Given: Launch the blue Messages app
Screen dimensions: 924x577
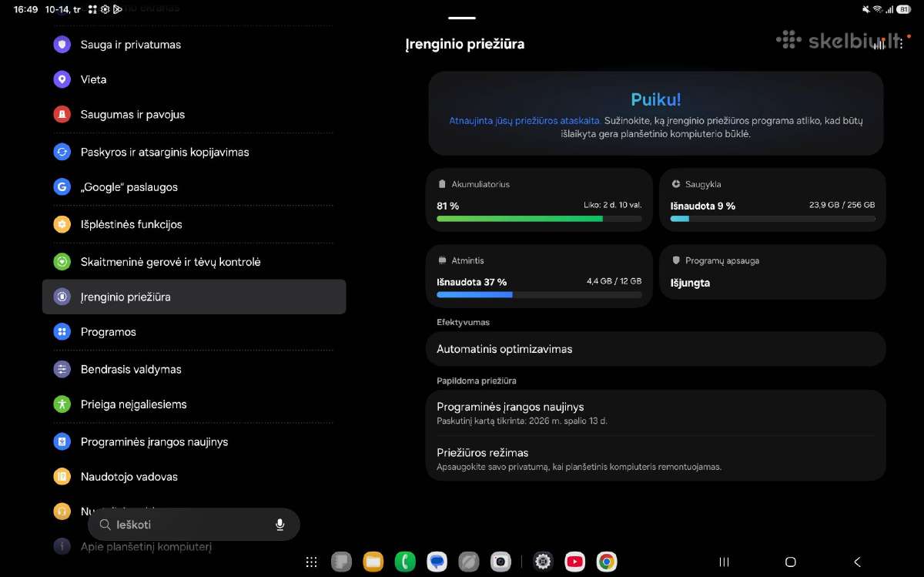Looking at the screenshot, I should pos(437,562).
